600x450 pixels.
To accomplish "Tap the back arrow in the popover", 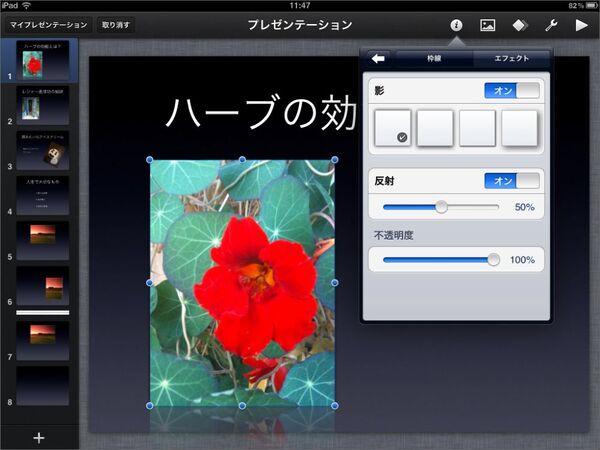I will (378, 59).
